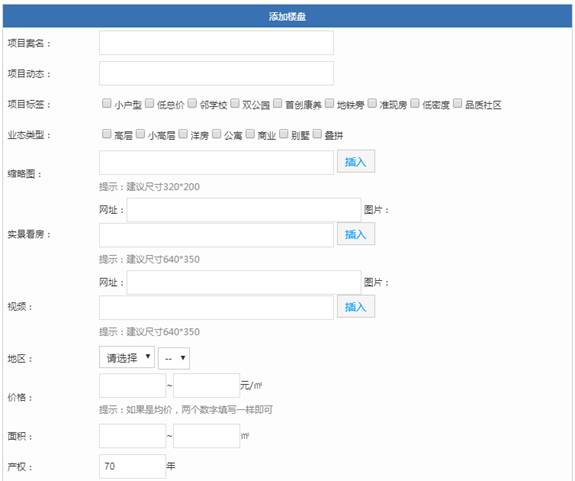Click 插入 button for 视频 image
Image resolution: width=575 pixels, height=481 pixels.
point(356,306)
